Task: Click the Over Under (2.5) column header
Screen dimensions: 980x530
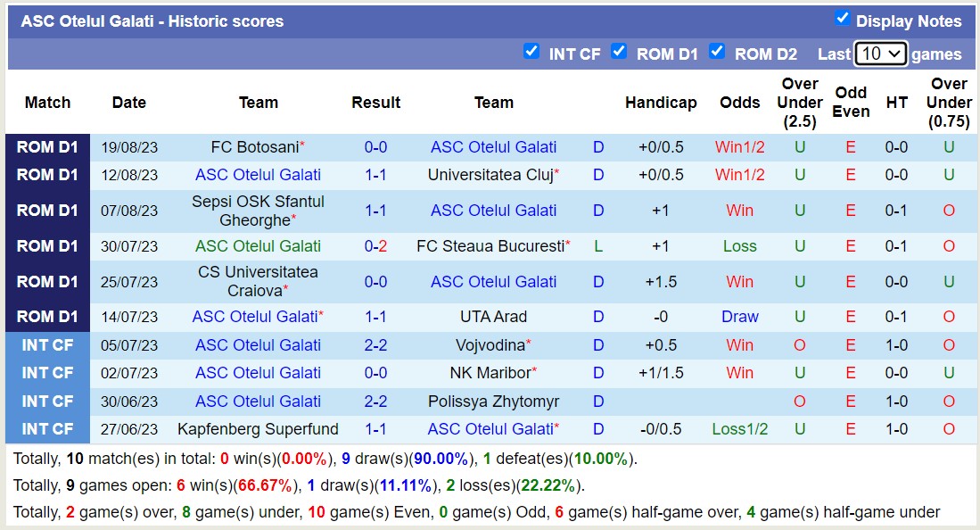Action: pos(800,103)
